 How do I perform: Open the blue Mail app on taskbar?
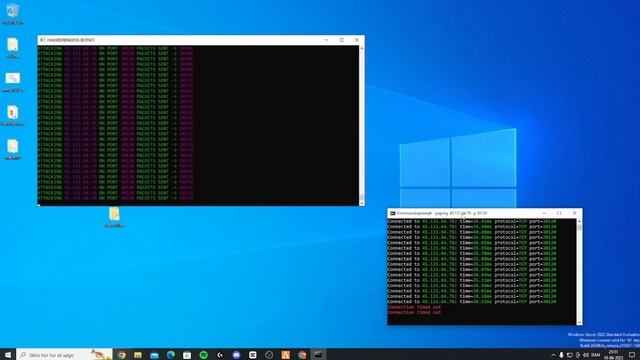(154, 355)
